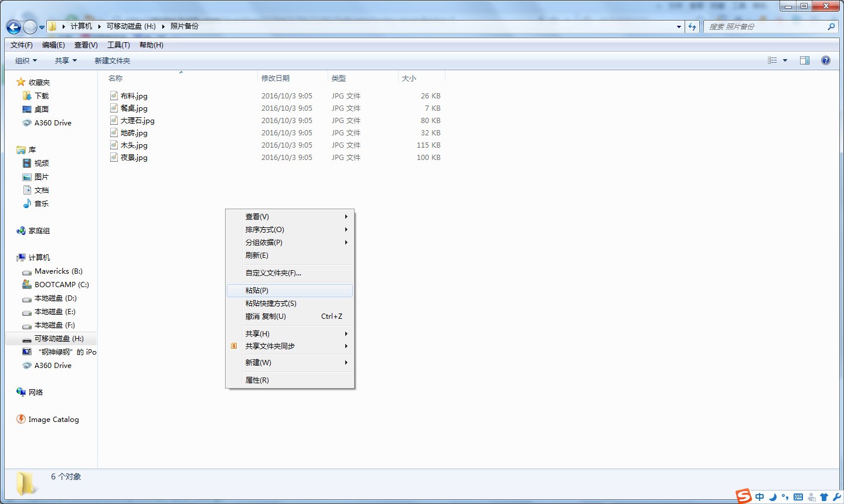Open Explorer help question mark icon
Image resolution: width=844 pixels, height=504 pixels.
click(x=826, y=60)
